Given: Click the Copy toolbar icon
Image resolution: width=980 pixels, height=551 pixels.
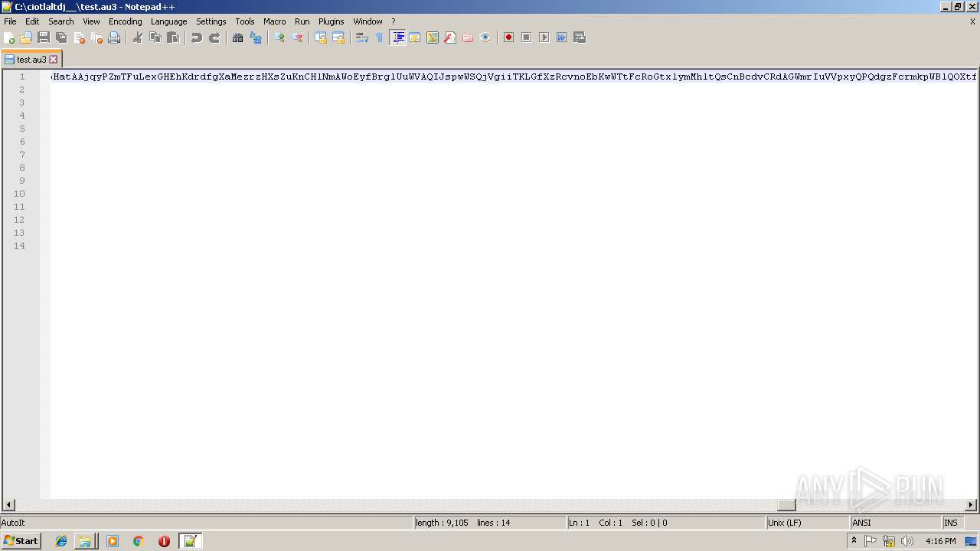Looking at the screenshot, I should [155, 37].
